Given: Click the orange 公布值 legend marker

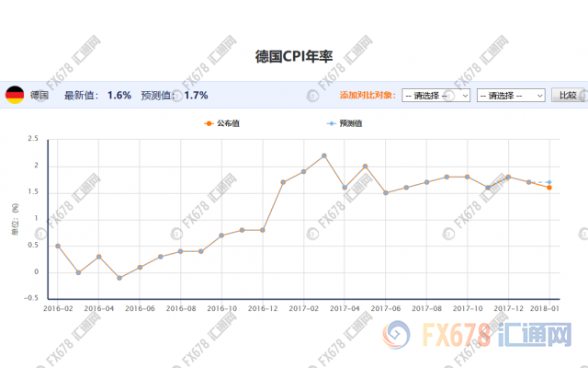Looking at the screenshot, I should pyautogui.click(x=209, y=122).
